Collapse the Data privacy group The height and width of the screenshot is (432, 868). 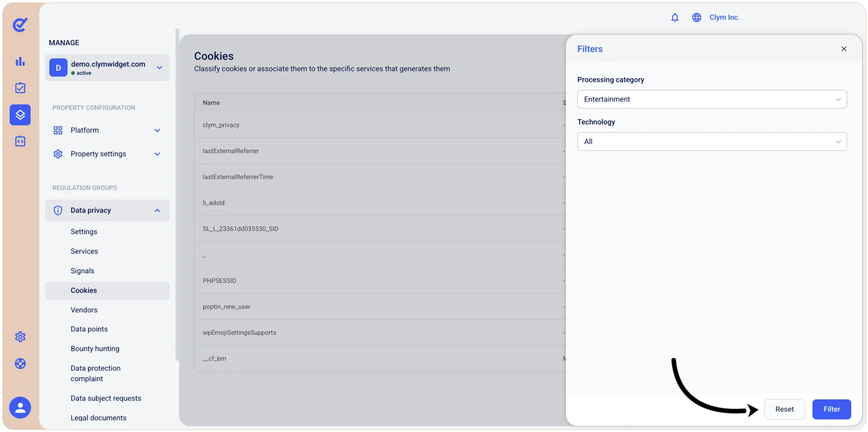pos(107,210)
